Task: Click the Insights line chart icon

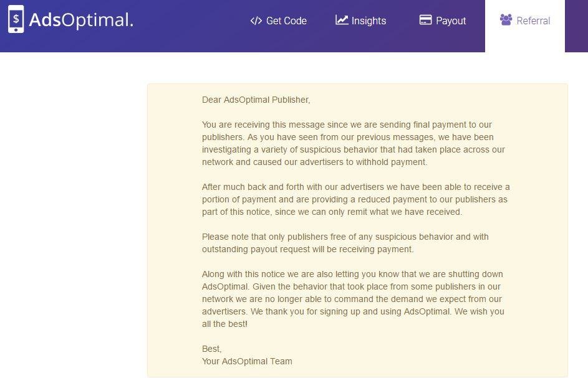Action: 342,20
